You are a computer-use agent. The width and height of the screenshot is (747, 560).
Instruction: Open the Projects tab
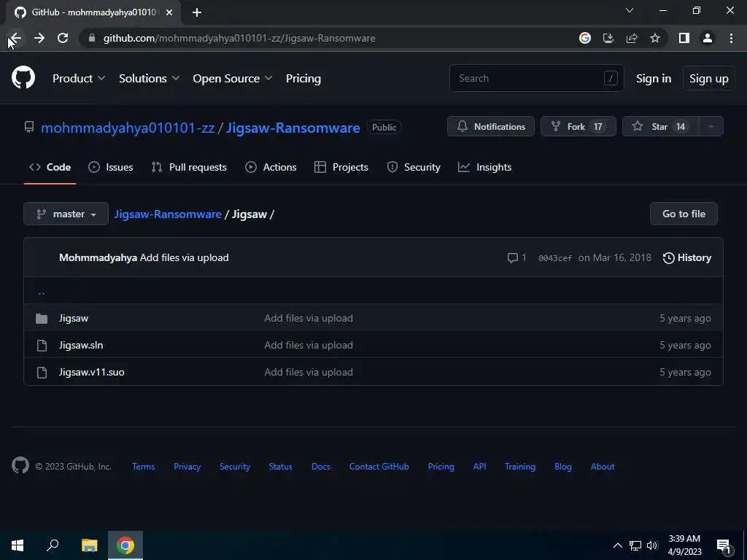[x=341, y=167]
